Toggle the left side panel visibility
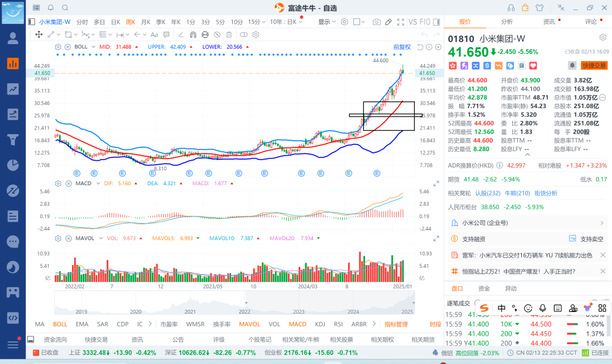The height and width of the screenshot is (364, 612). coord(32,22)
